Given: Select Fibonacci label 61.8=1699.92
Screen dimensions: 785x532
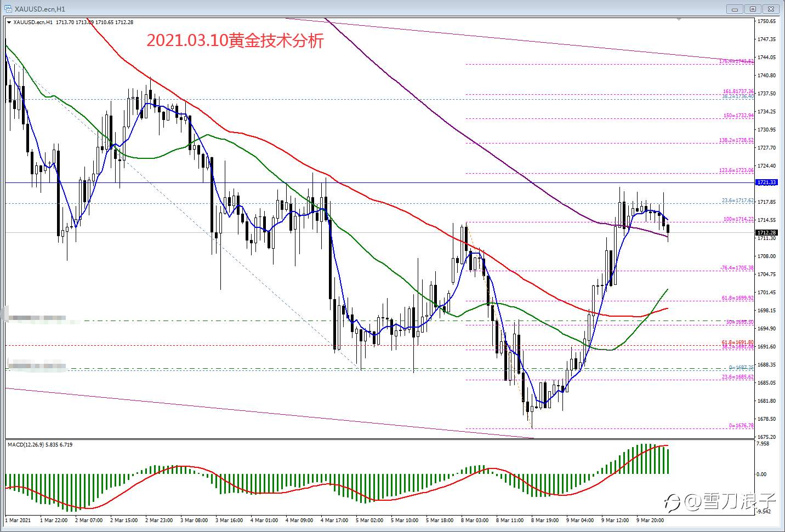Looking at the screenshot, I should point(738,299).
